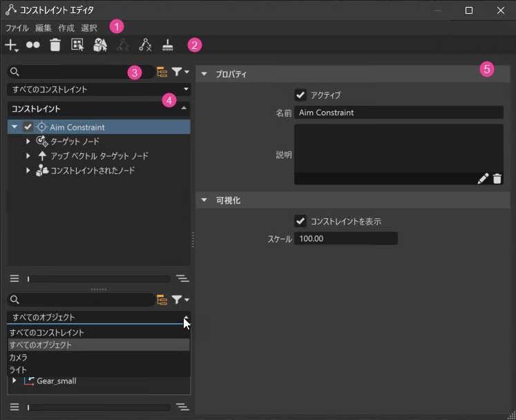Screen dimensions: 516x420
Task: Click the search magnifier in constraint filter
Action: point(15,71)
